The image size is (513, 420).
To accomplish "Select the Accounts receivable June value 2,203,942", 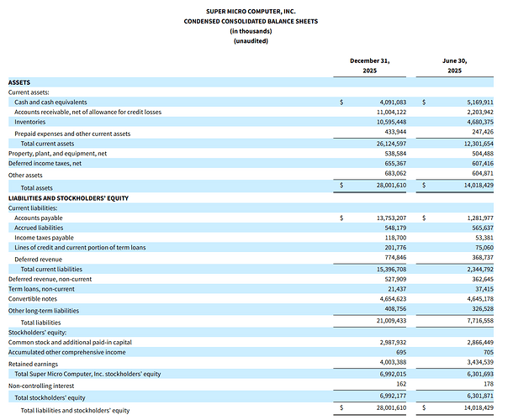I will click(480, 112).
